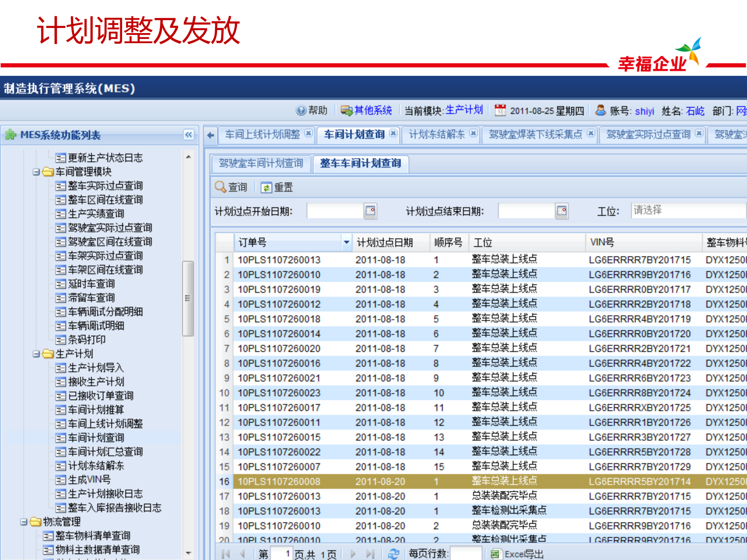Screen dimensions: 747x560
Task: Collapse the 物流管理 folder
Action: pos(24,521)
